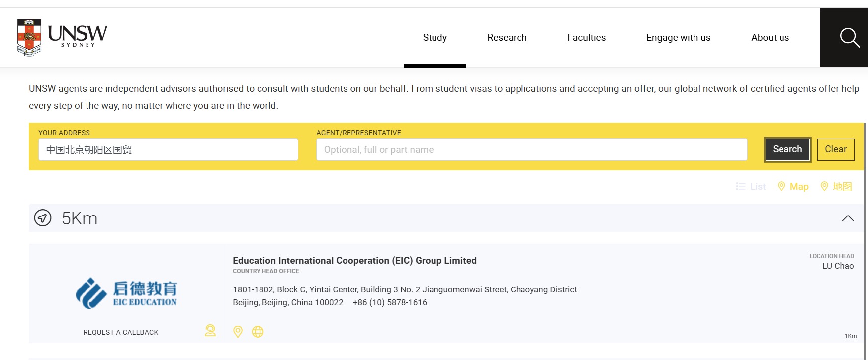Click the 1801-1802, Block C, Yintai Center address line
Screen dimensions: 868x360
pyautogui.click(x=405, y=289)
